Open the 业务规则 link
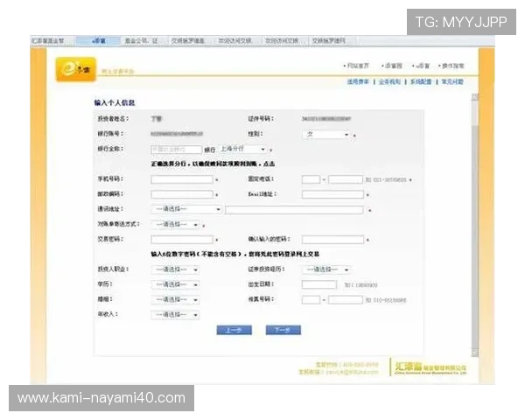The height and width of the screenshot is (420, 525). coord(389,81)
